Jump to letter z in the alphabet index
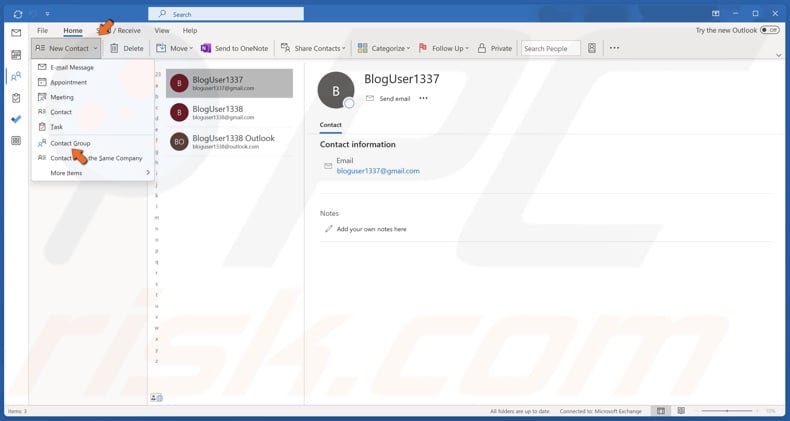Screen dimensions: 790x421 157,362
